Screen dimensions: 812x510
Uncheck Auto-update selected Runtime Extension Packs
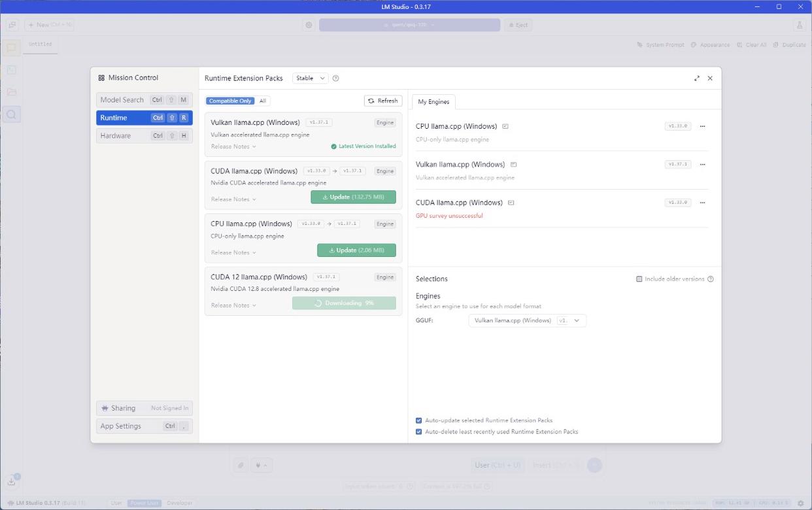(x=419, y=420)
